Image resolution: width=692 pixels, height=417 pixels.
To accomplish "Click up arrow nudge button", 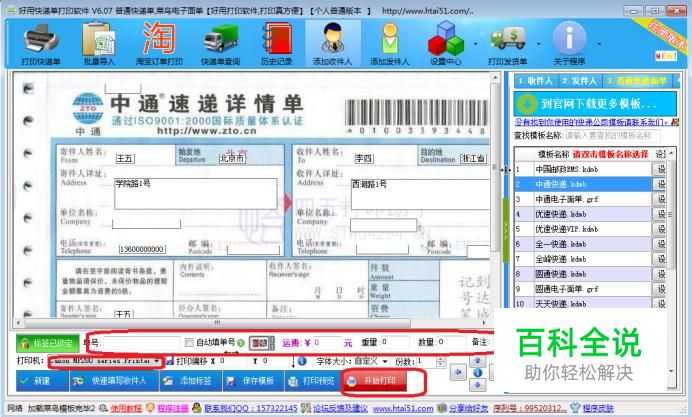I will (x=478, y=361).
